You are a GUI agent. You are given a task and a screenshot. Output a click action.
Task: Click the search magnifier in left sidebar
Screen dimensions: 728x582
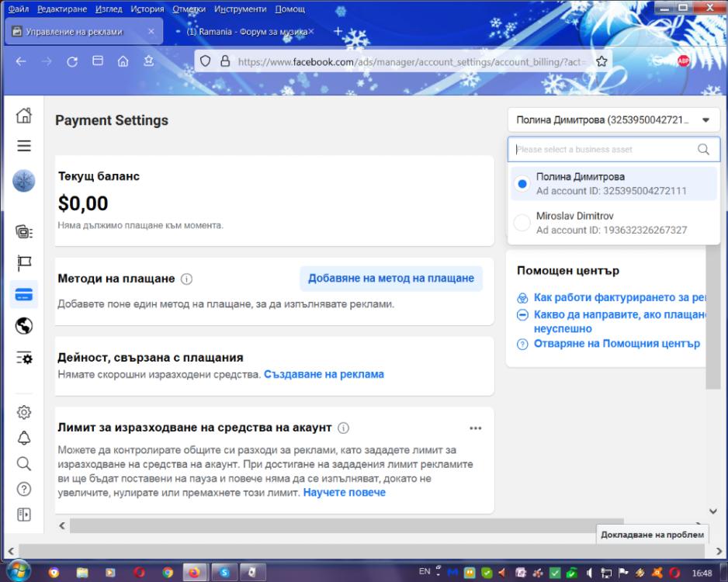24,463
